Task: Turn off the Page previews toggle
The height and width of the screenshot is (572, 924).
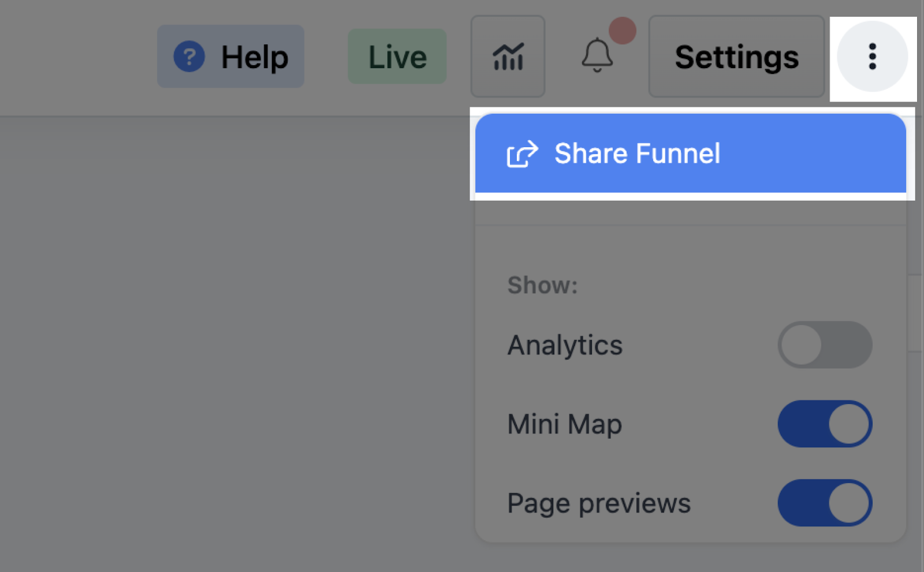Action: click(825, 503)
